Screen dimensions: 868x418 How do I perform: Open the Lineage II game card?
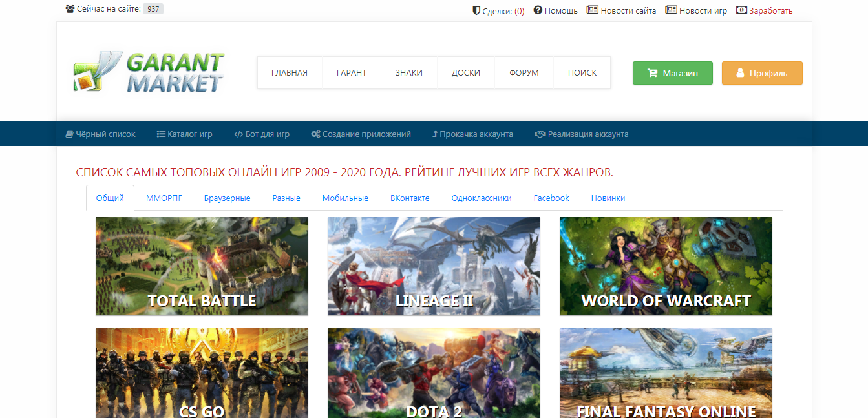tap(434, 266)
